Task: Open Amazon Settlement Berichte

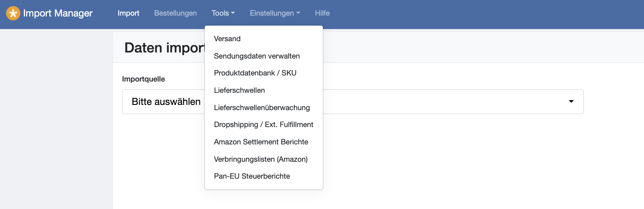Action: click(264, 142)
